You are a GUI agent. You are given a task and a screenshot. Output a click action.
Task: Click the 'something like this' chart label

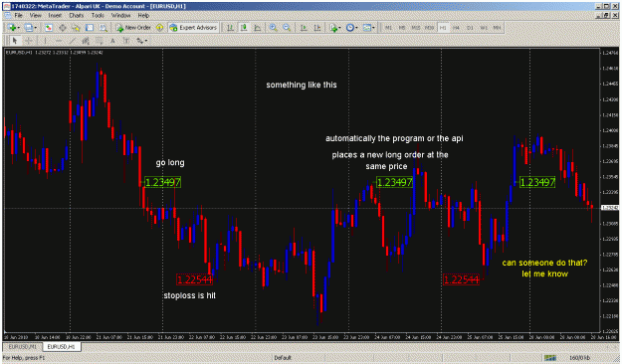[x=302, y=85]
